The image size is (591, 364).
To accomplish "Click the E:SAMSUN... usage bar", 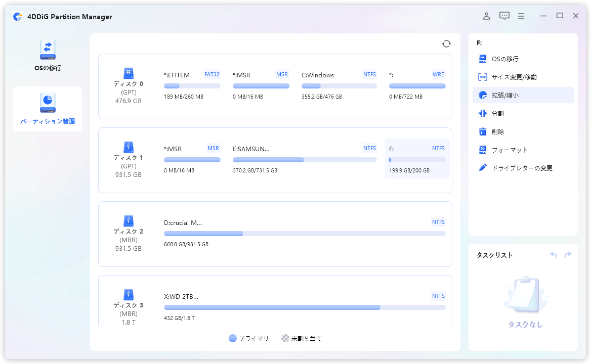I will (x=305, y=160).
